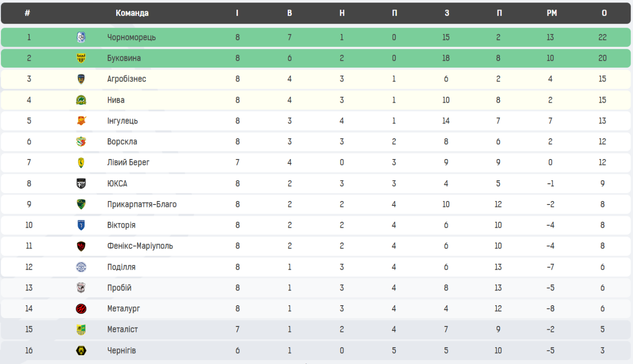This screenshot has width=633, height=364.
Task: Open the Поділля team page link
Action: [121, 267]
